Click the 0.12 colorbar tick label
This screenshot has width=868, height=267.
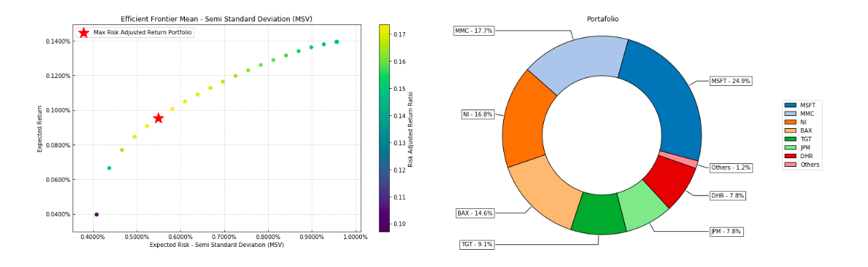coord(400,170)
